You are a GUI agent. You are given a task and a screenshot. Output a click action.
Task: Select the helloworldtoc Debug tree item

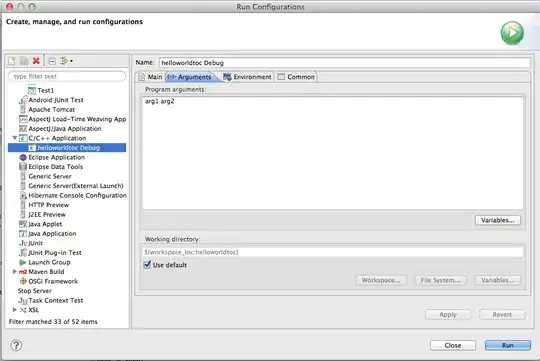67,148
